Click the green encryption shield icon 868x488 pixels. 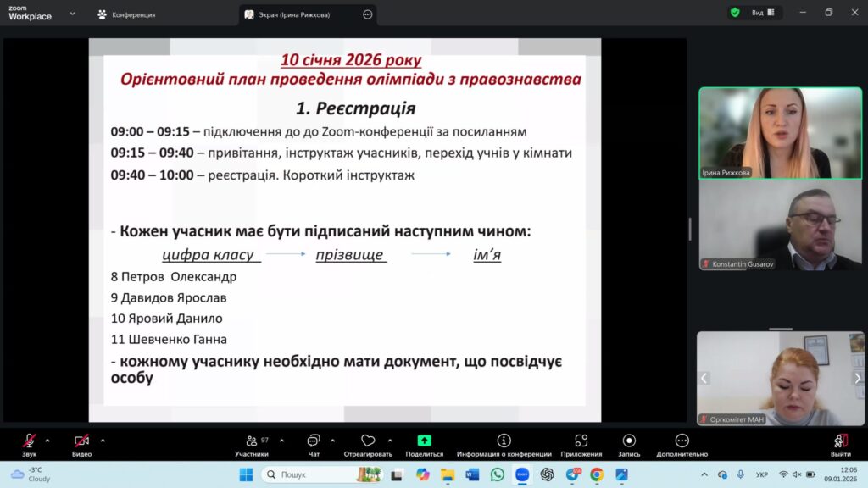[x=734, y=13]
